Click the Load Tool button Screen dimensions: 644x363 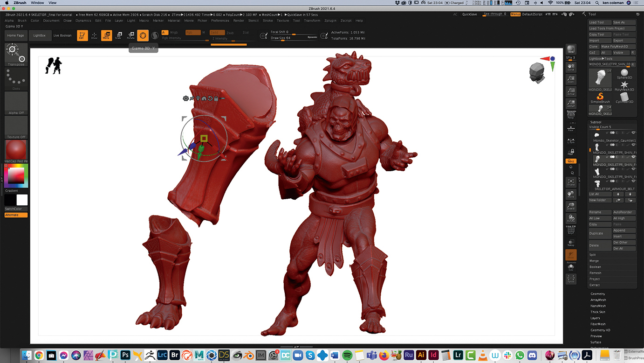(600, 22)
